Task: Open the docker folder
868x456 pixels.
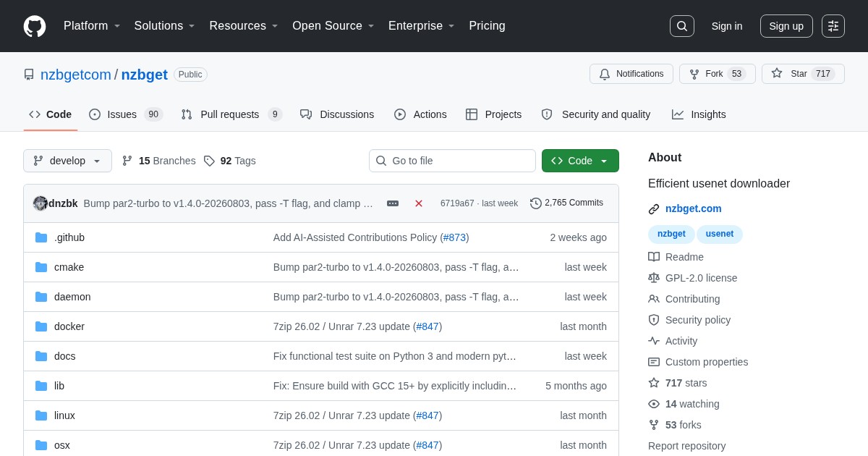Action: tap(69, 326)
